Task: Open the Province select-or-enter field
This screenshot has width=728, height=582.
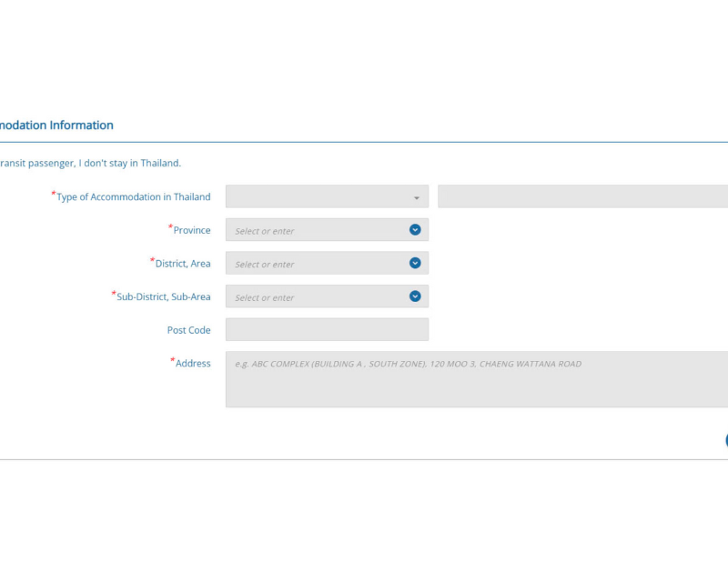Action: [x=314, y=230]
